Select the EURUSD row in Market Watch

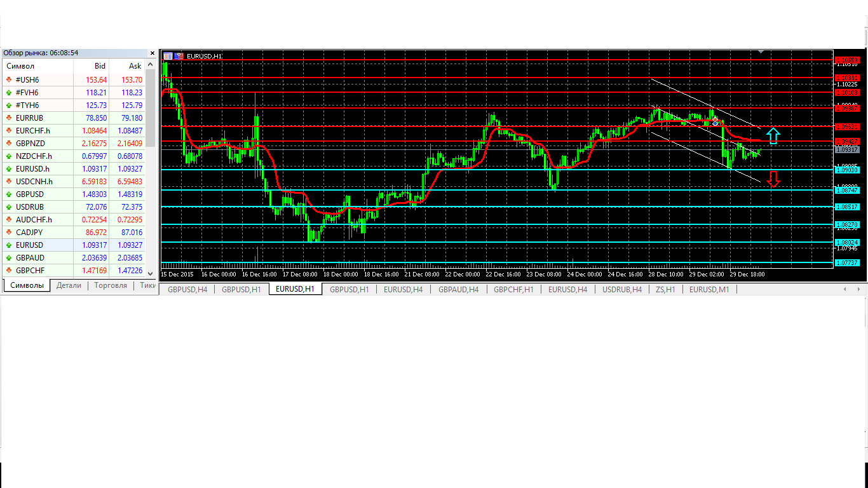point(74,245)
